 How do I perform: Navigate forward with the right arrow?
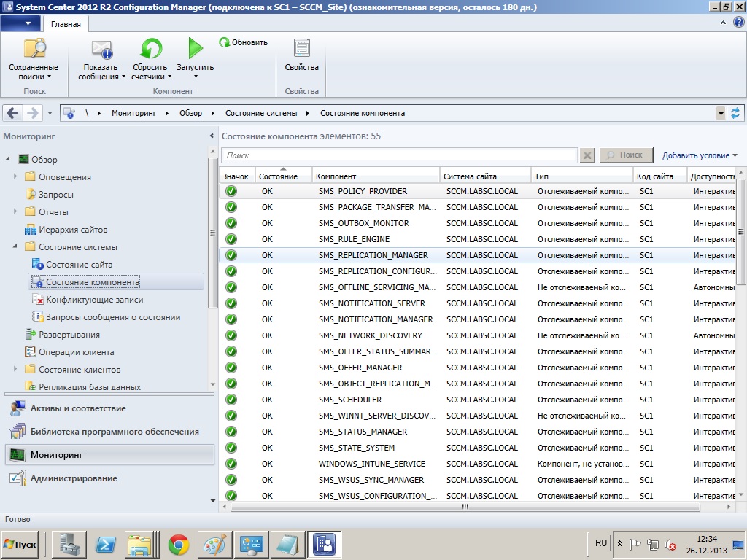point(32,113)
